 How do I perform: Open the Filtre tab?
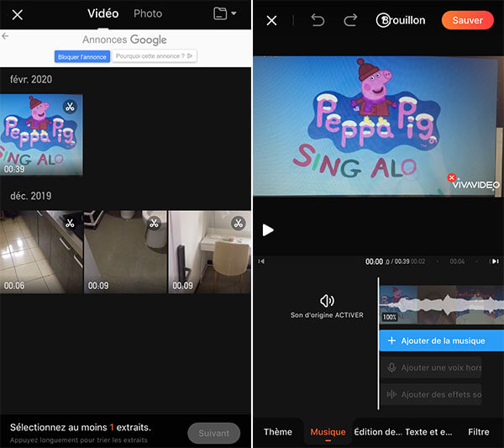pos(479,431)
